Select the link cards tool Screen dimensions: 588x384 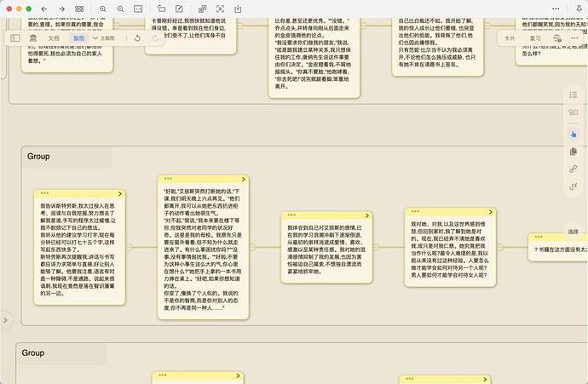pos(573,169)
